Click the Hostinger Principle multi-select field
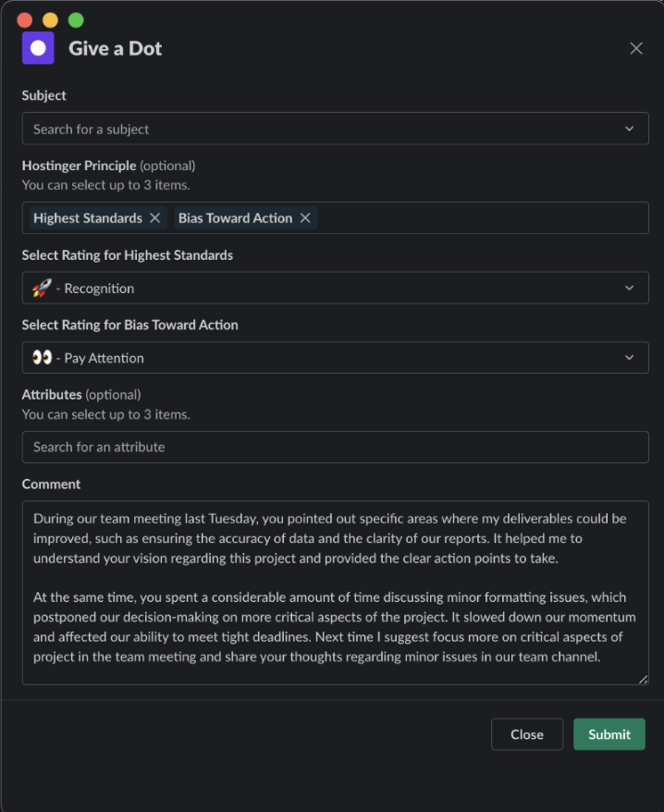 pyautogui.click(x=481, y=218)
